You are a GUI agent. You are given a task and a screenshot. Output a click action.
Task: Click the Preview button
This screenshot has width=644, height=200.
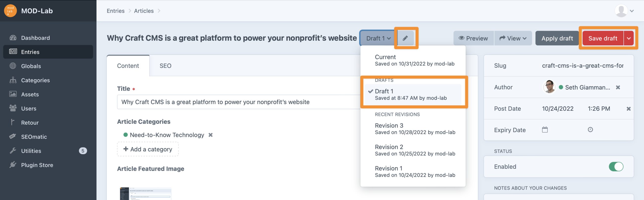click(x=474, y=38)
